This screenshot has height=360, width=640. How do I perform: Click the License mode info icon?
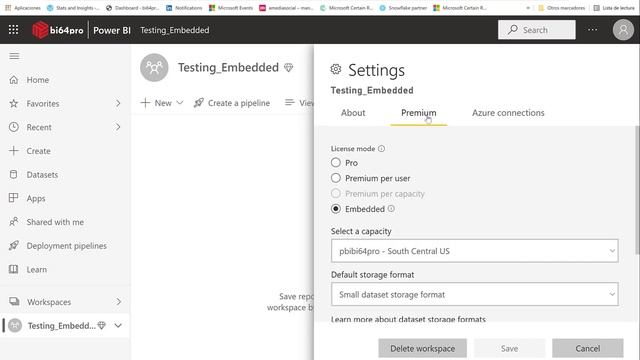[381, 149]
